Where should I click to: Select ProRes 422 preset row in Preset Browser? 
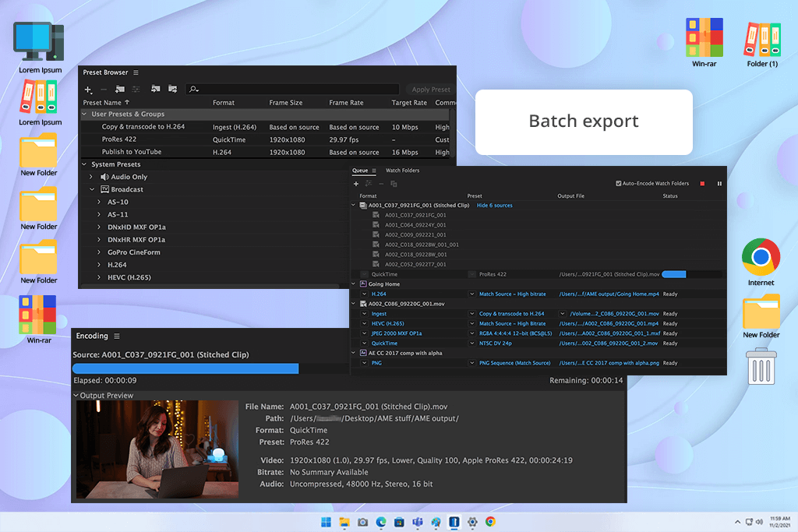click(265, 139)
